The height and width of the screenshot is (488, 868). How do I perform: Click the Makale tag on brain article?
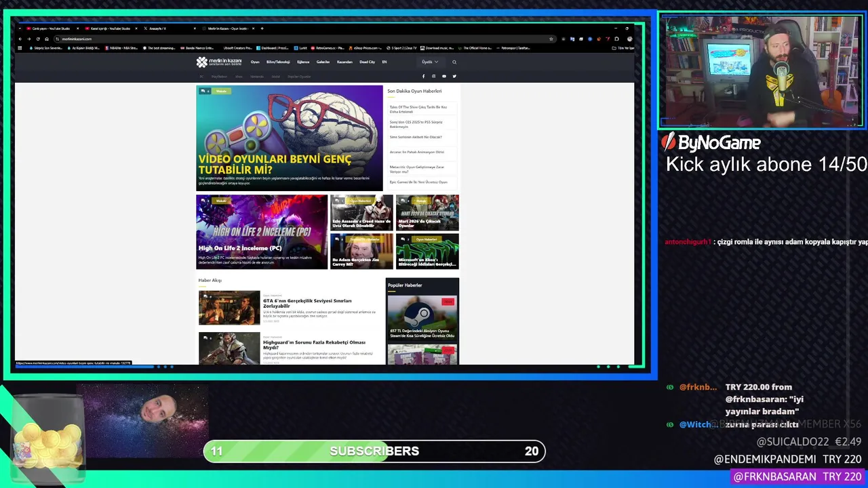click(x=221, y=91)
